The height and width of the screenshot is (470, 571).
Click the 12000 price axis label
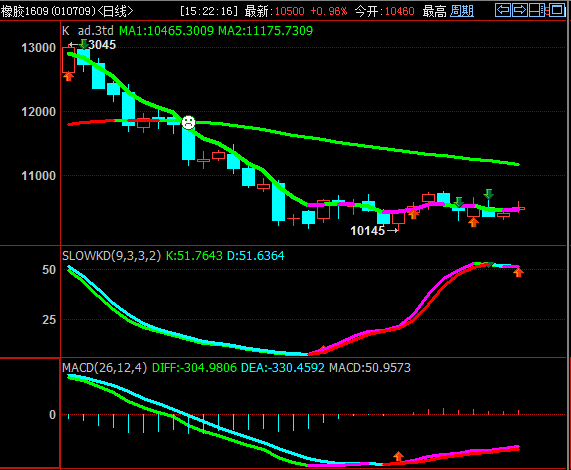(39, 112)
